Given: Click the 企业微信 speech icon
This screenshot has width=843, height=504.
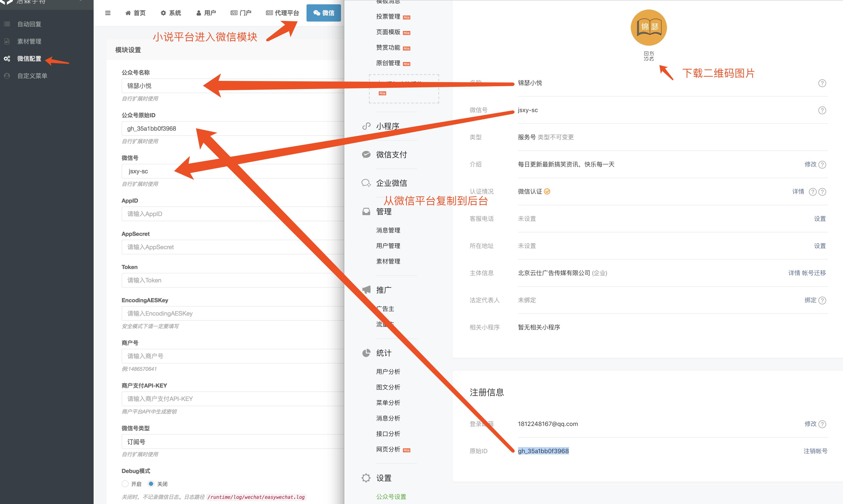Looking at the screenshot, I should tap(366, 183).
